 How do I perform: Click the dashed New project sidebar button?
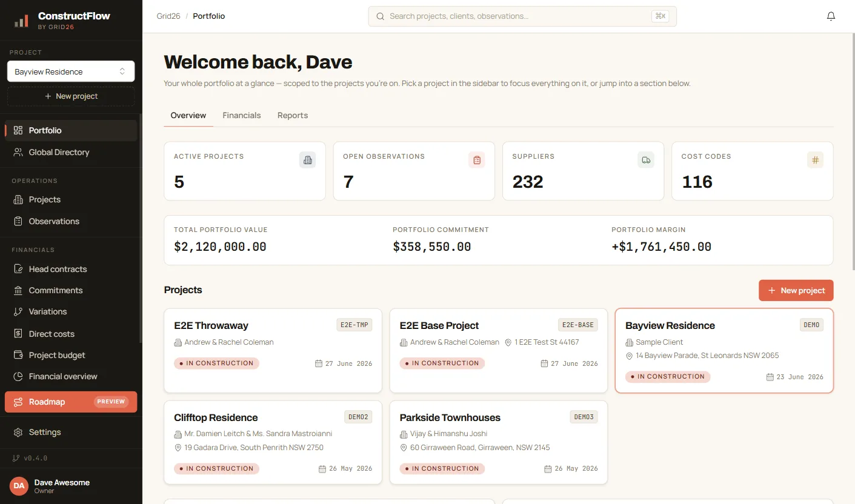71,96
